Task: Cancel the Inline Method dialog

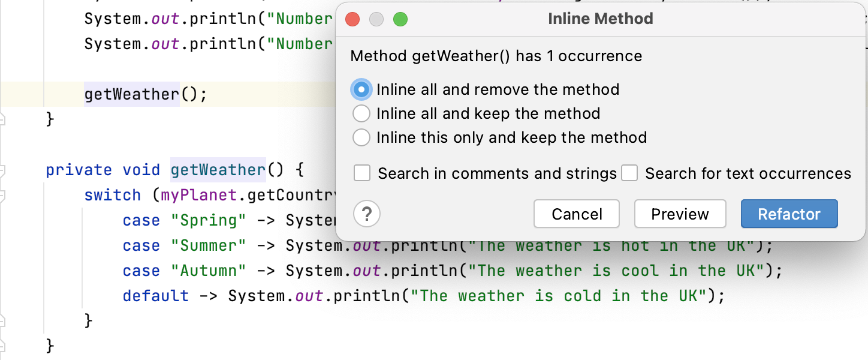Action: 576,214
